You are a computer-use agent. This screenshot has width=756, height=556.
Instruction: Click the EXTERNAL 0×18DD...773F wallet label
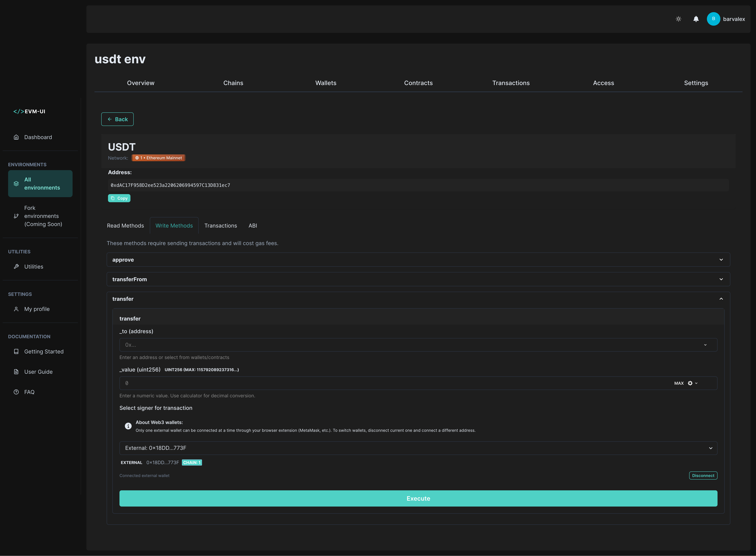pyautogui.click(x=150, y=462)
